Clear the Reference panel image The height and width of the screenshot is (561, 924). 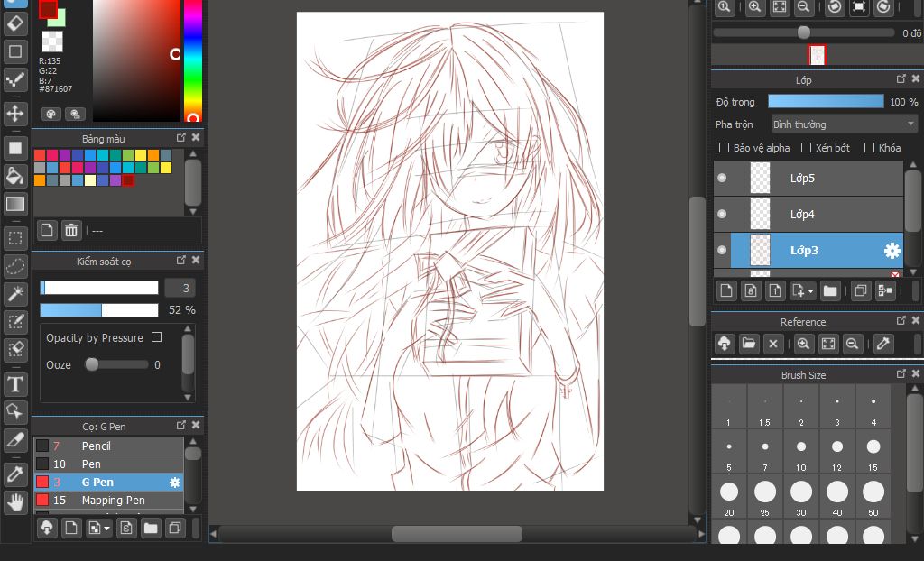click(x=773, y=344)
